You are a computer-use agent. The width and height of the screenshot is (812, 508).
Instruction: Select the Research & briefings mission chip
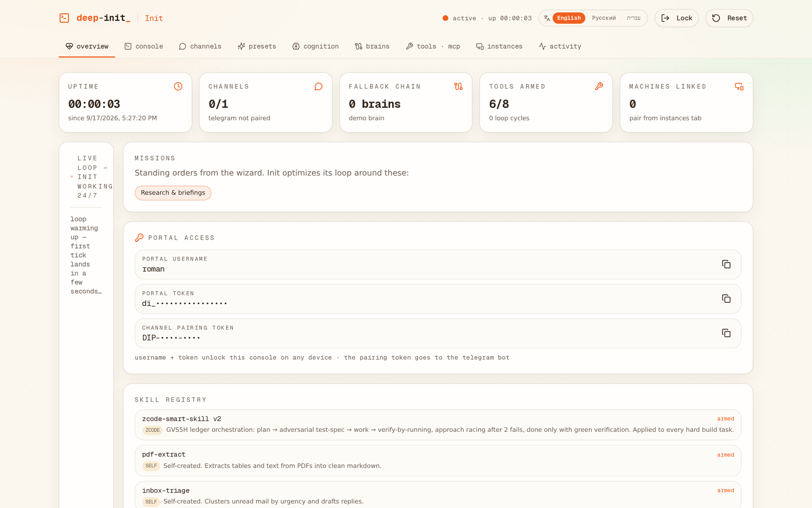pos(173,193)
